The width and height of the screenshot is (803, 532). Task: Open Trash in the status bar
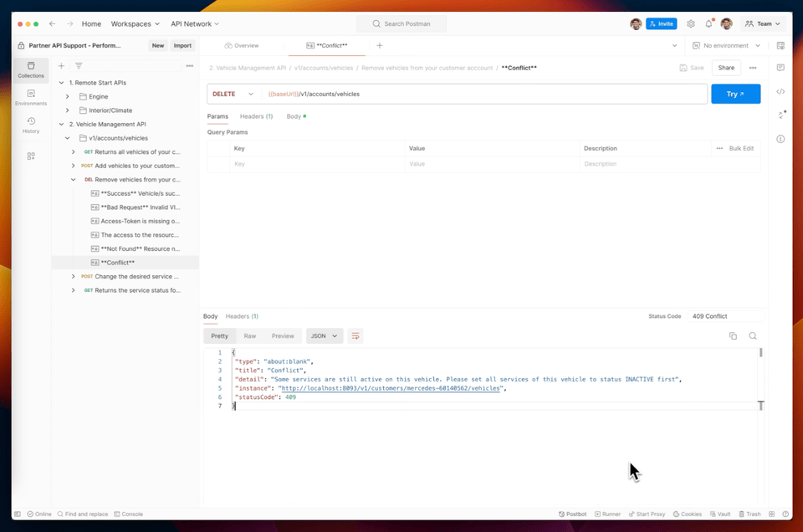tap(749, 514)
